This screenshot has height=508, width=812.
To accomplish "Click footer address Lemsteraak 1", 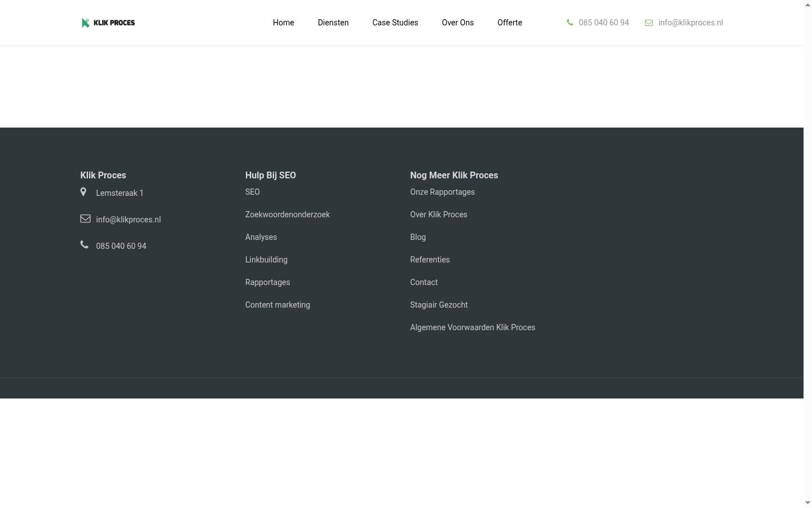I will tap(120, 193).
